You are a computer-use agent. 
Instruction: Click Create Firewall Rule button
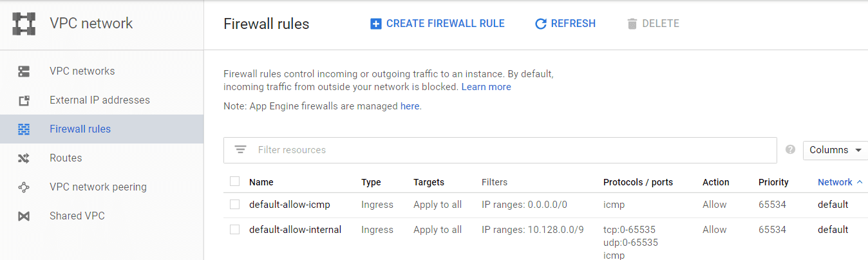(x=437, y=24)
